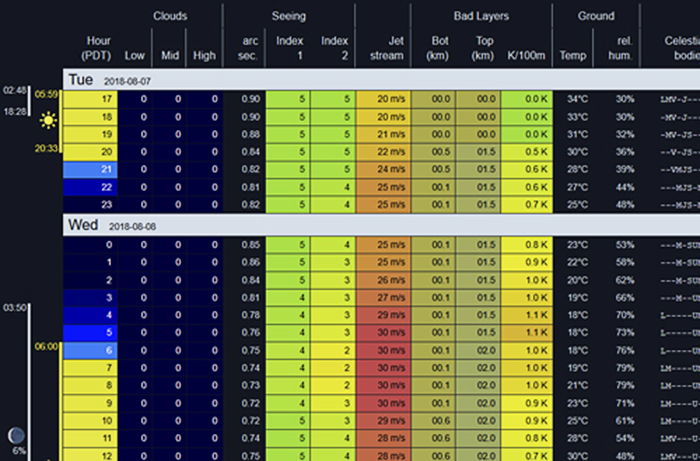Click the 32% humidity value
The height and width of the screenshot is (461, 700).
(x=625, y=134)
